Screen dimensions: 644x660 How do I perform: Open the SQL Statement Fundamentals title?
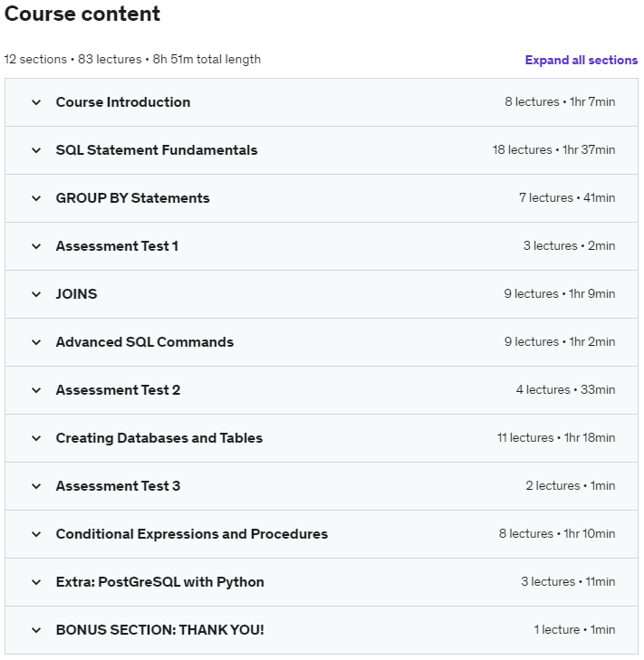[157, 150]
